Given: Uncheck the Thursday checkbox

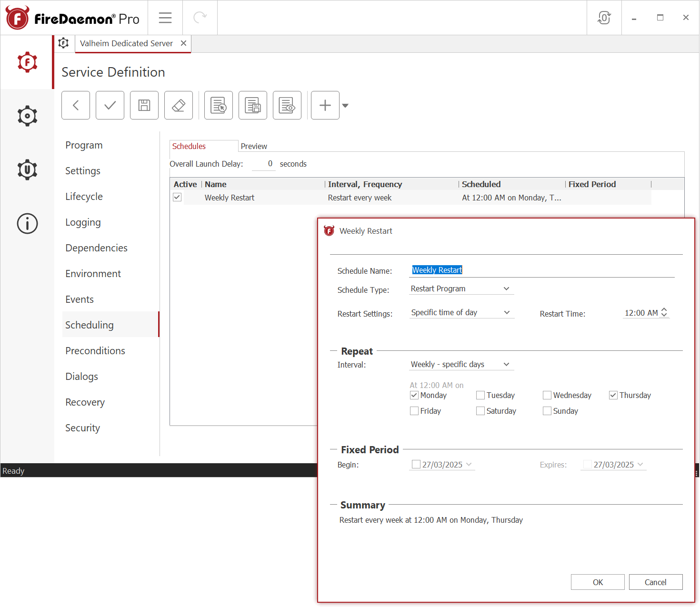Looking at the screenshot, I should [x=613, y=395].
